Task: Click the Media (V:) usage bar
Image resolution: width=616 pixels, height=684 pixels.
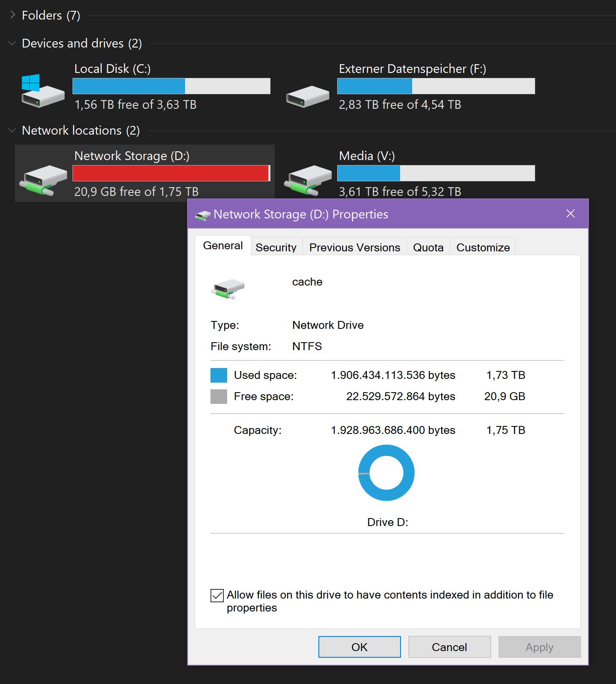Action: point(436,173)
